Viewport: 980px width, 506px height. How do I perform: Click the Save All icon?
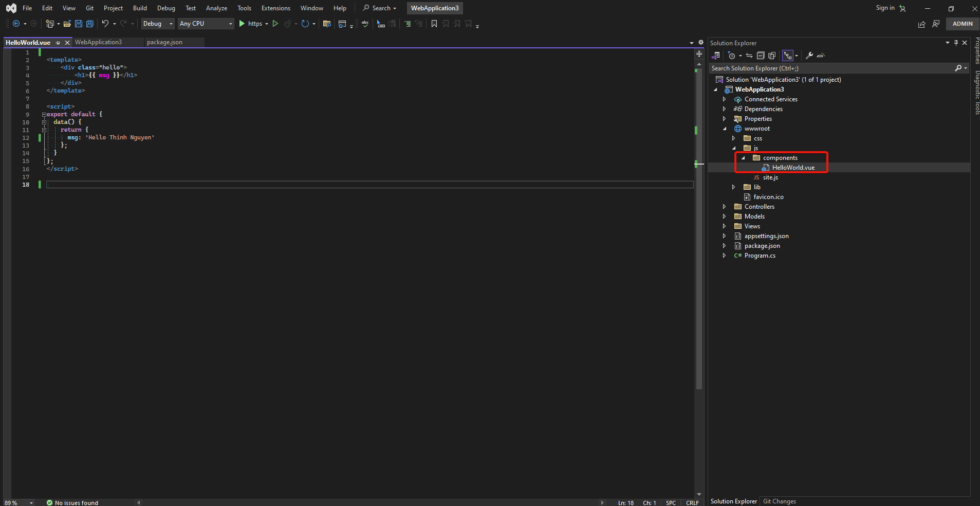(89, 24)
